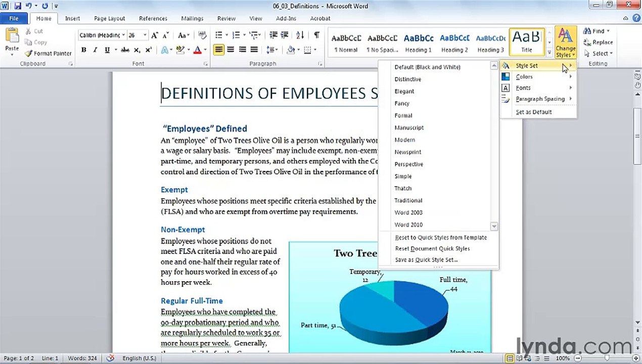Insert a numbered list

coord(237,35)
